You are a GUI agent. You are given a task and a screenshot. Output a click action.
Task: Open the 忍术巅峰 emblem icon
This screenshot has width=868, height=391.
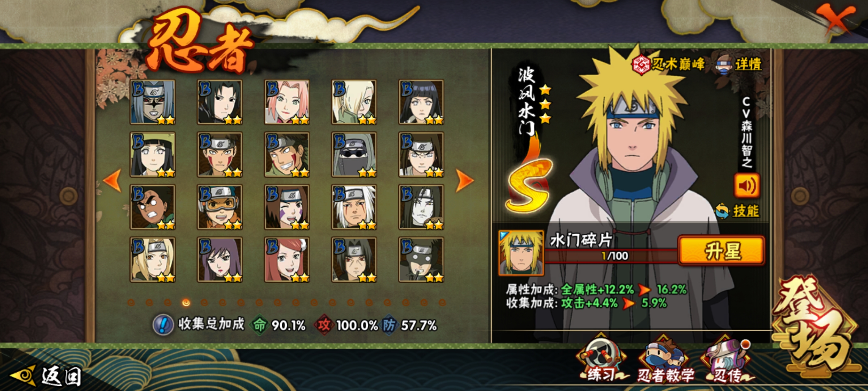point(641,65)
